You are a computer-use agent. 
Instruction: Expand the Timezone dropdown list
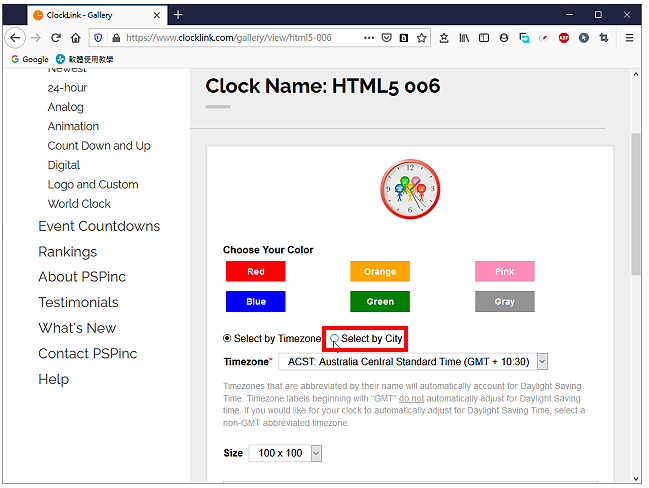click(542, 361)
